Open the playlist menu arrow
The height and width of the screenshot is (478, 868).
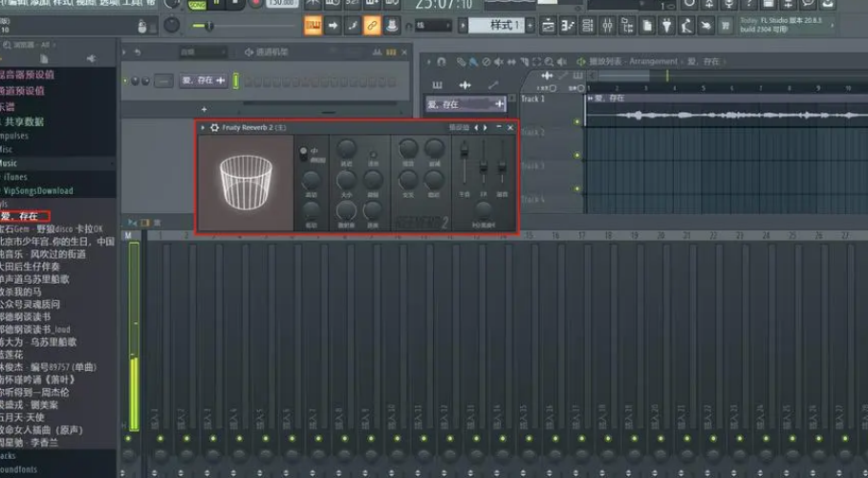pyautogui.click(x=428, y=61)
